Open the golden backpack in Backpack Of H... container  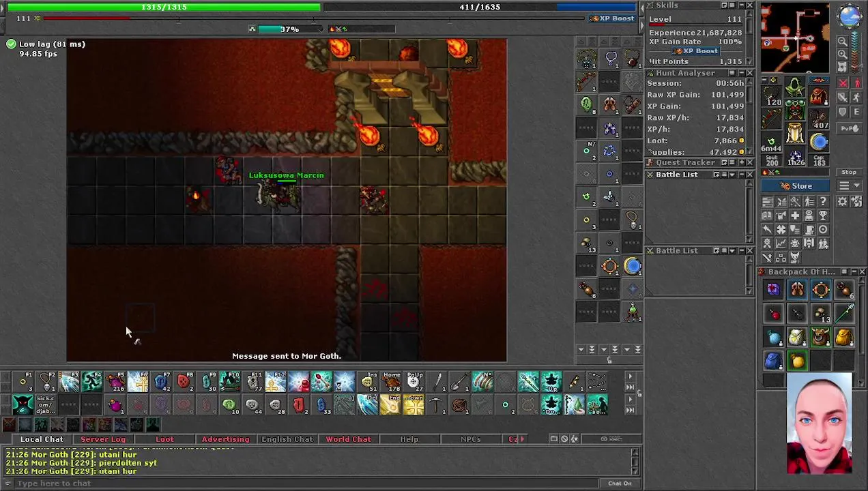click(x=844, y=336)
